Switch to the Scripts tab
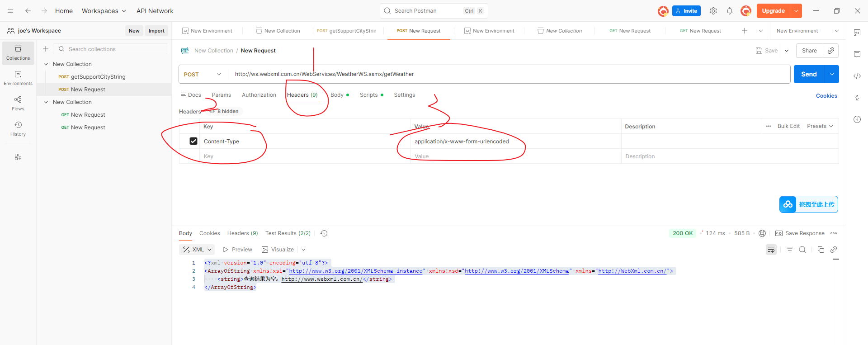The height and width of the screenshot is (345, 868). tap(372, 95)
